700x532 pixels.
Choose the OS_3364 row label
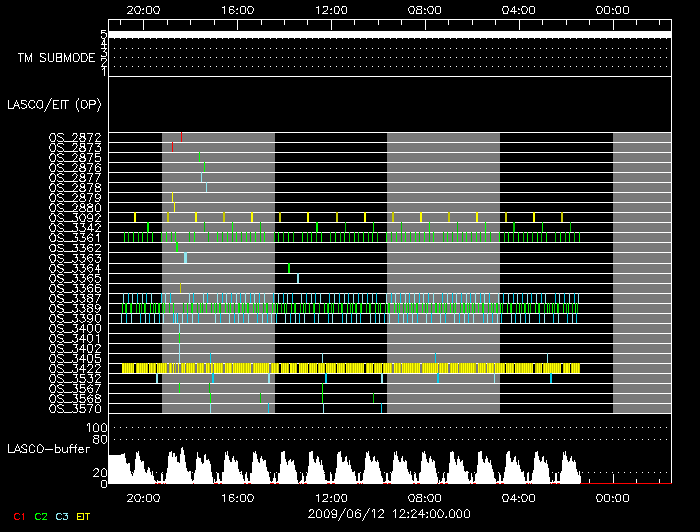75,268
